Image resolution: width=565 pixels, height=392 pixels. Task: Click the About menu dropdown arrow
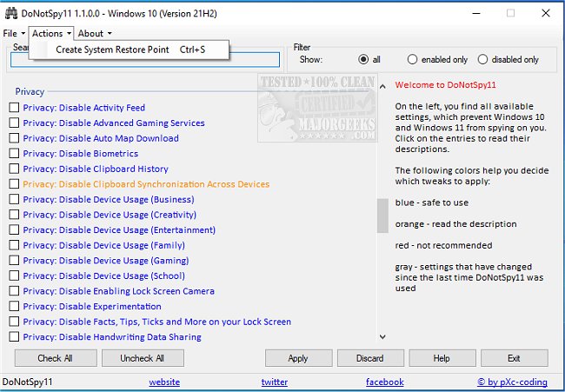coord(110,34)
